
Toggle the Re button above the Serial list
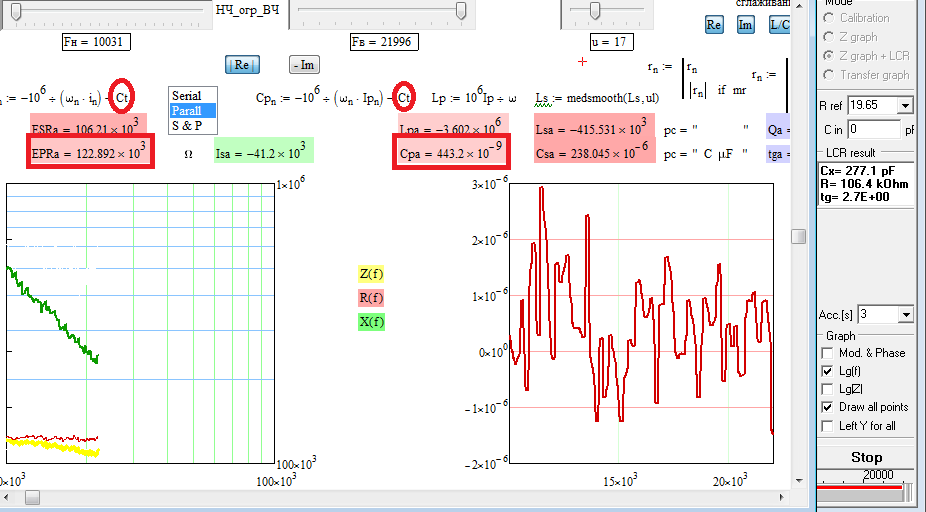242,65
